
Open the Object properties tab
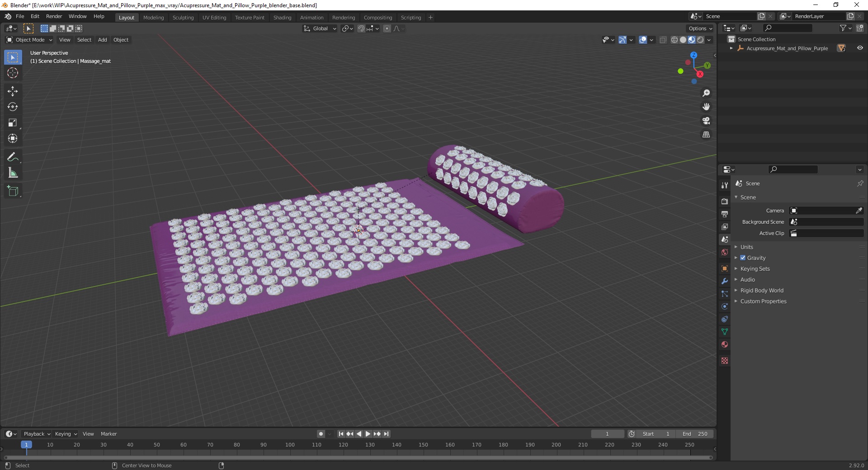725,268
